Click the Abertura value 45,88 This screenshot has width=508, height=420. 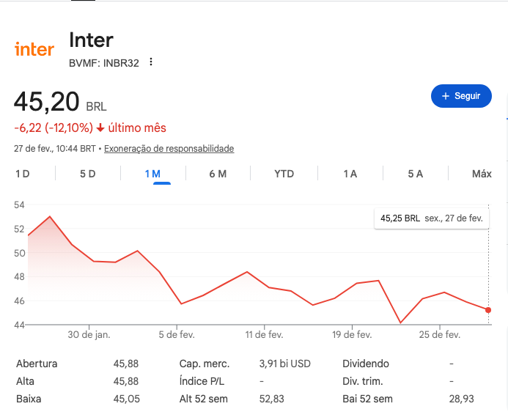126,364
